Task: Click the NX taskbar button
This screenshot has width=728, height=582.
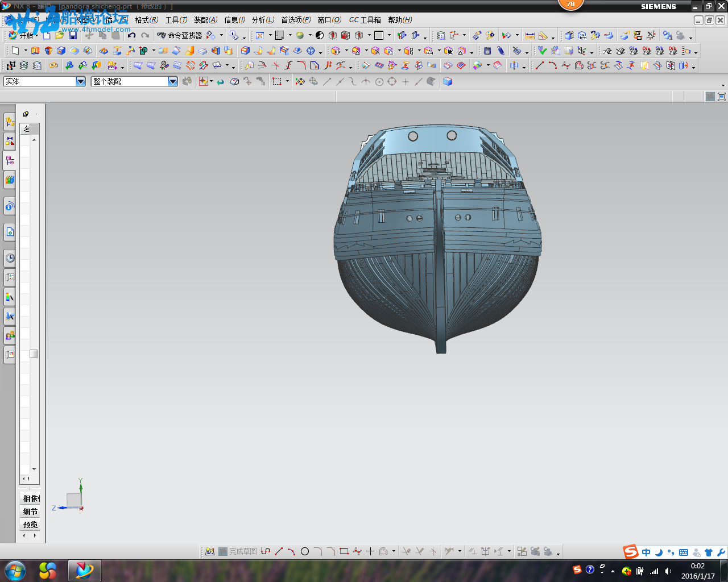Action: tap(84, 570)
